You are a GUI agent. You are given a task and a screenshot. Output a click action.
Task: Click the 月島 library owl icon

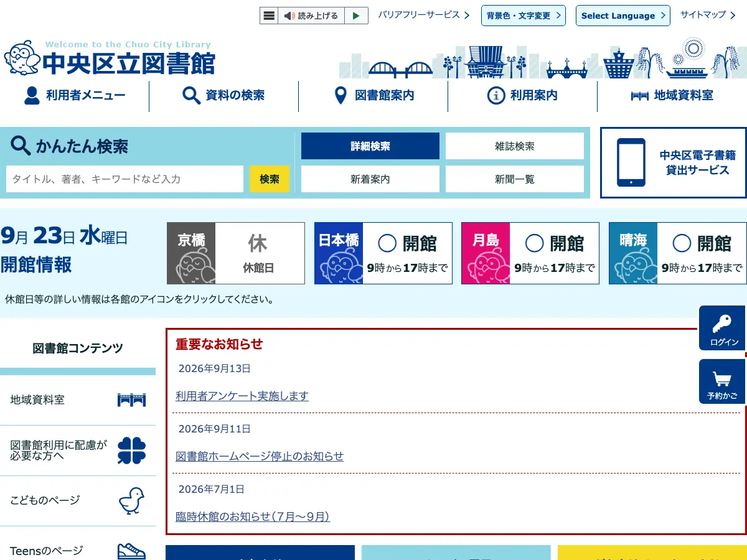(x=486, y=253)
